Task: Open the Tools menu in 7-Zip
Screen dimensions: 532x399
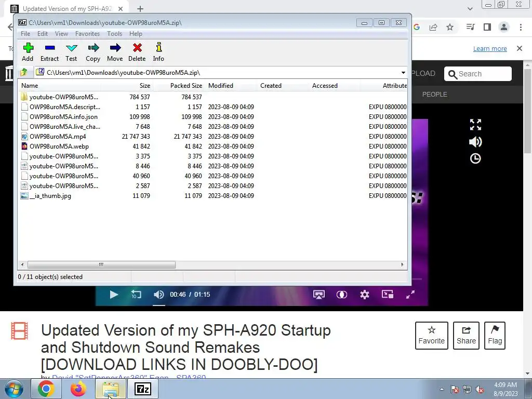Action: (x=115, y=34)
